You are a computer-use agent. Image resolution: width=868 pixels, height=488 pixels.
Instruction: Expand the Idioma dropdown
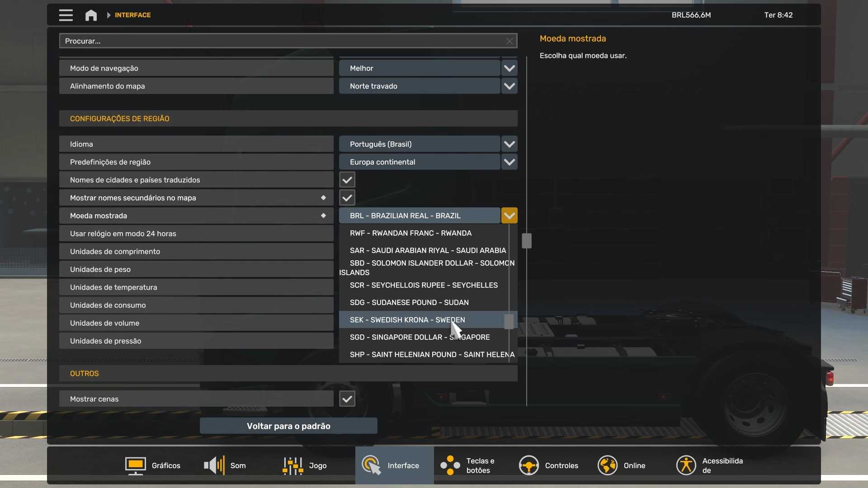pyautogui.click(x=509, y=144)
